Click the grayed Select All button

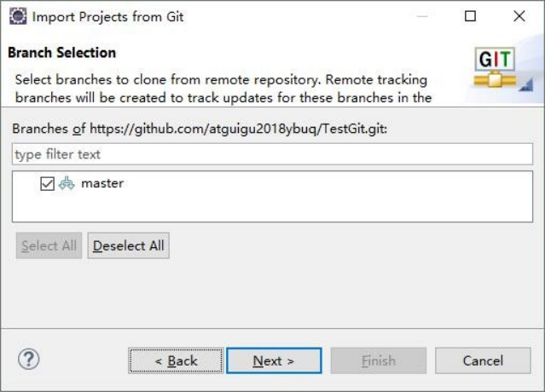49,245
